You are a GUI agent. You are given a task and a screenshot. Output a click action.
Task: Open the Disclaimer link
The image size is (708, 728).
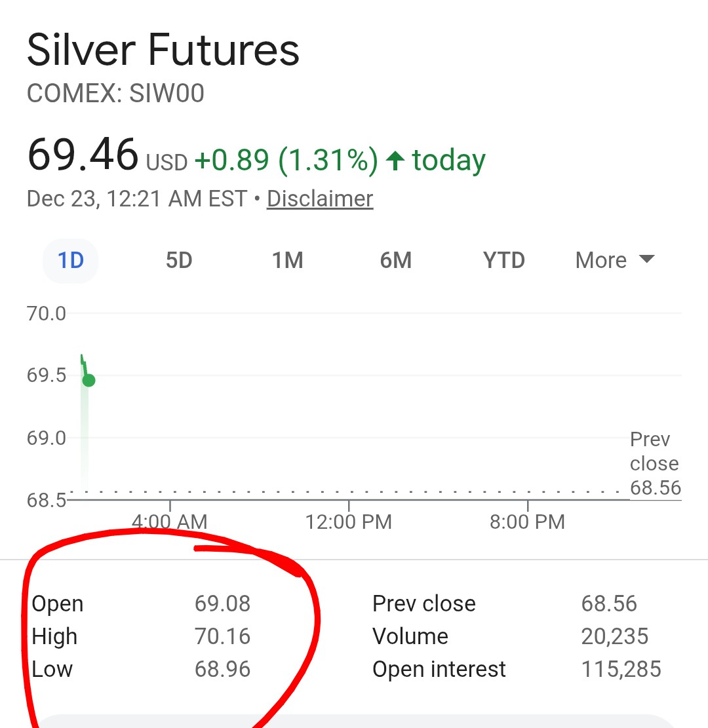coord(320,199)
